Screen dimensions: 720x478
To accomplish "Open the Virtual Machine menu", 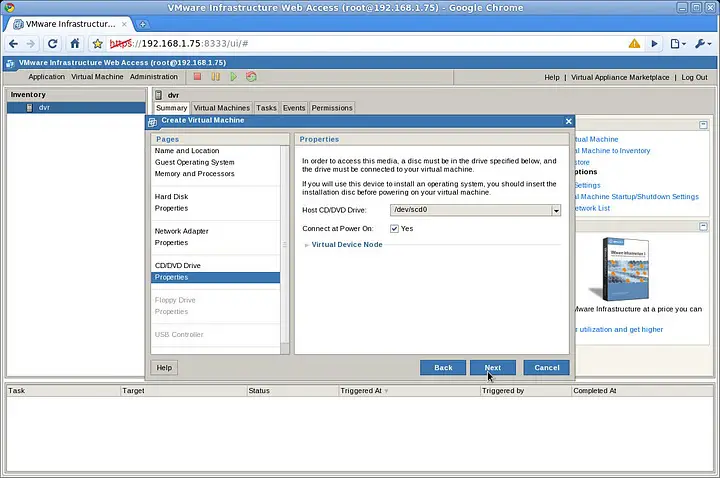I will 97,77.
